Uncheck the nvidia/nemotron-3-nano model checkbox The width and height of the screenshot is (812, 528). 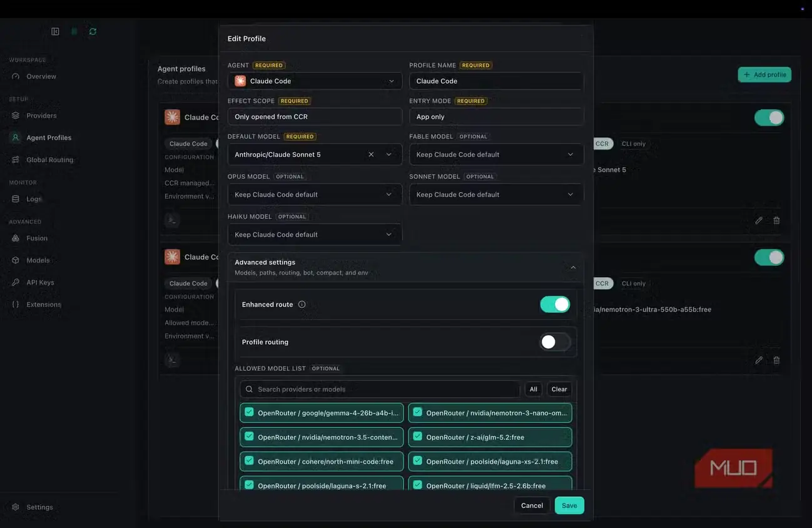[417, 412]
